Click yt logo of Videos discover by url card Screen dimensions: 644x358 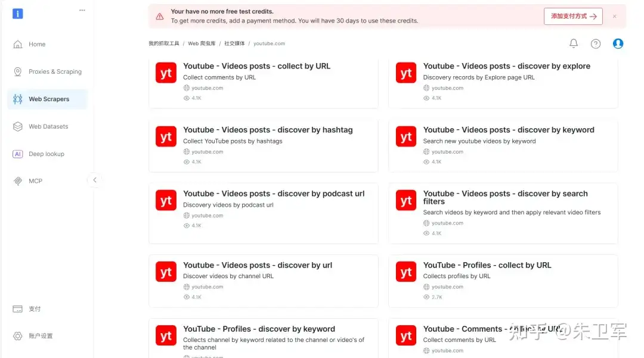[166, 272]
